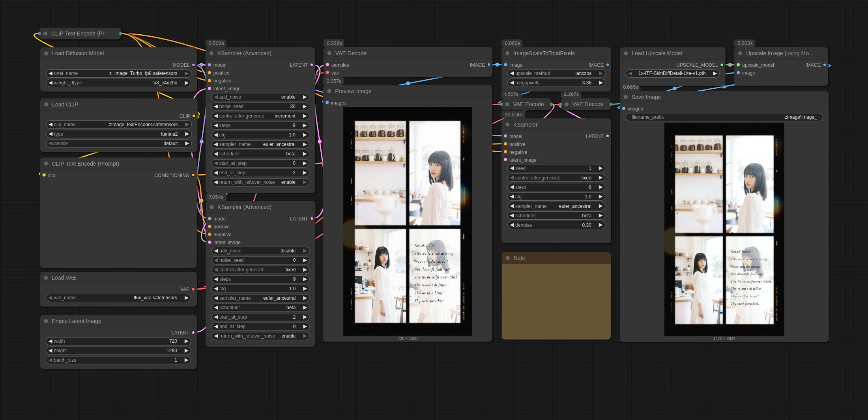Open the upscale_method lanczos dropdown
This screenshot has height=420, width=868.
tap(556, 73)
